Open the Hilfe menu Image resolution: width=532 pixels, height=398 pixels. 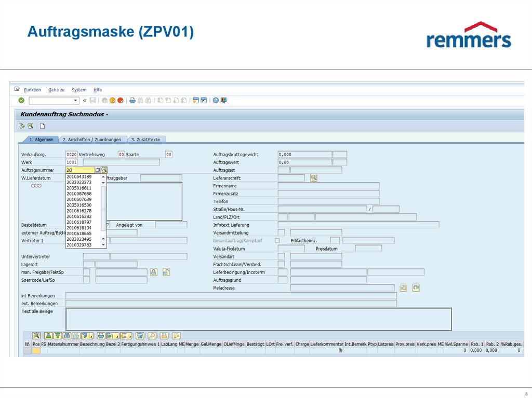[x=98, y=90]
